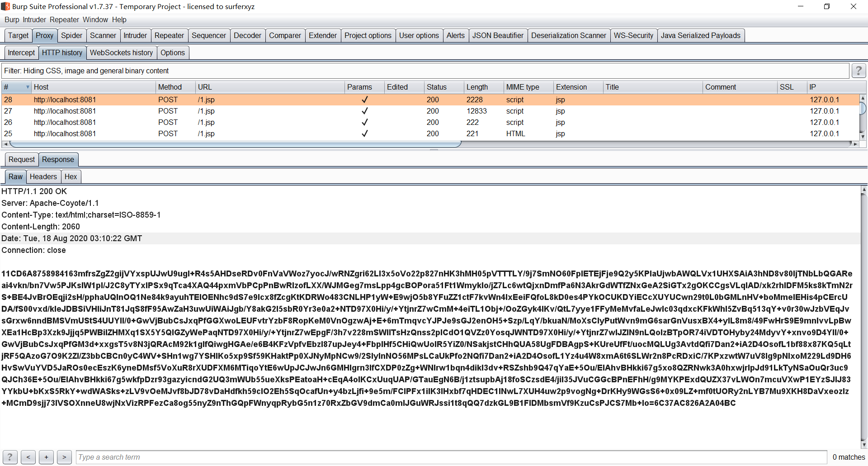Show the Request tab
The width and height of the screenshot is (868, 466).
[x=22, y=159]
